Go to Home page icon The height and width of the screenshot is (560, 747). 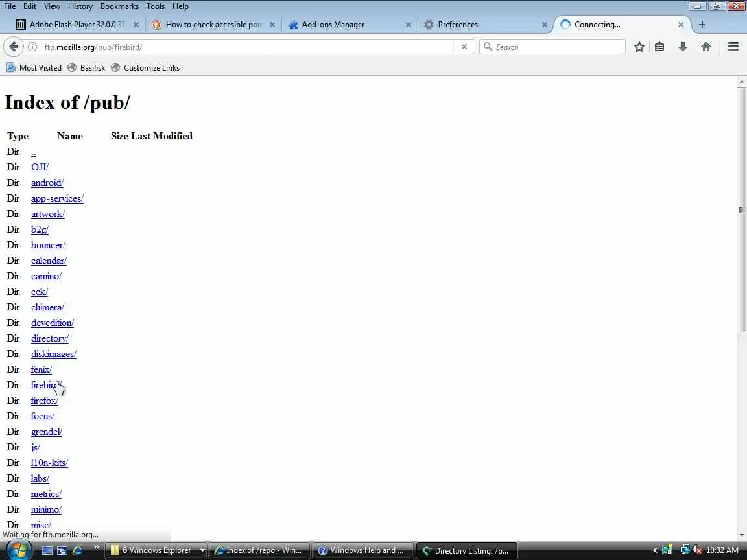click(706, 47)
